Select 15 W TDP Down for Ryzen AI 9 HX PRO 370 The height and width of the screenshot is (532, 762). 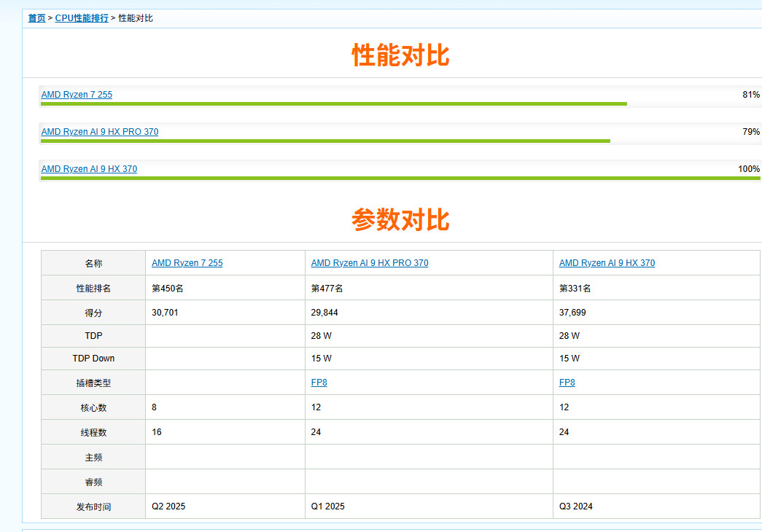tap(322, 359)
